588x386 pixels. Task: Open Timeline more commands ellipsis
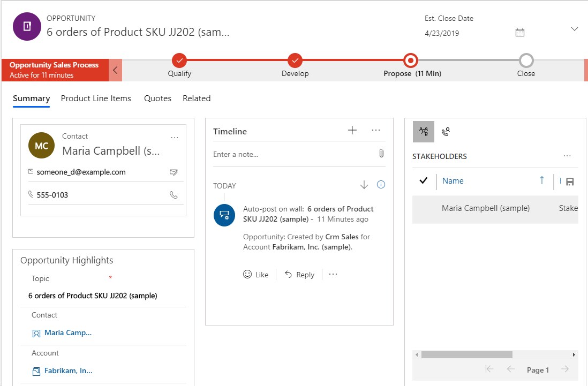click(376, 131)
